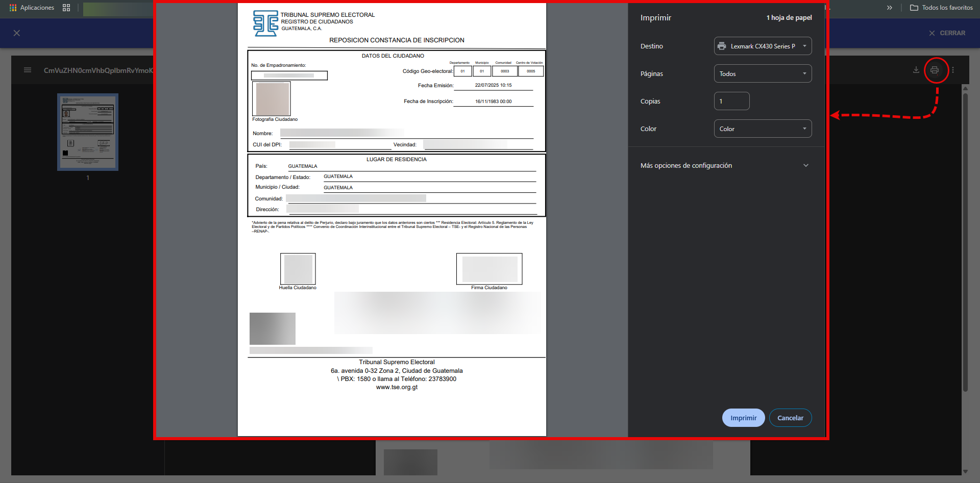980x483 pixels.
Task: Click the printer icon in PDF toolbar
Action: pos(934,70)
